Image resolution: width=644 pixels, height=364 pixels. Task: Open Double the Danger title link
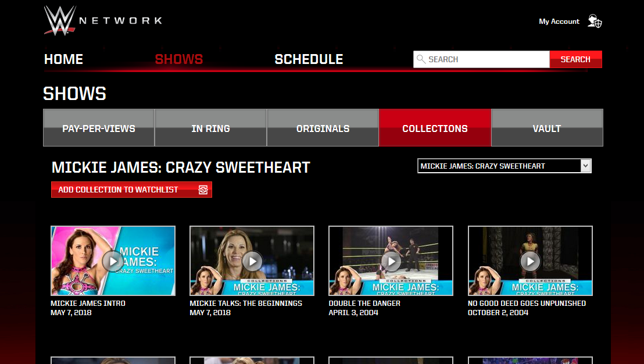pyautogui.click(x=364, y=303)
